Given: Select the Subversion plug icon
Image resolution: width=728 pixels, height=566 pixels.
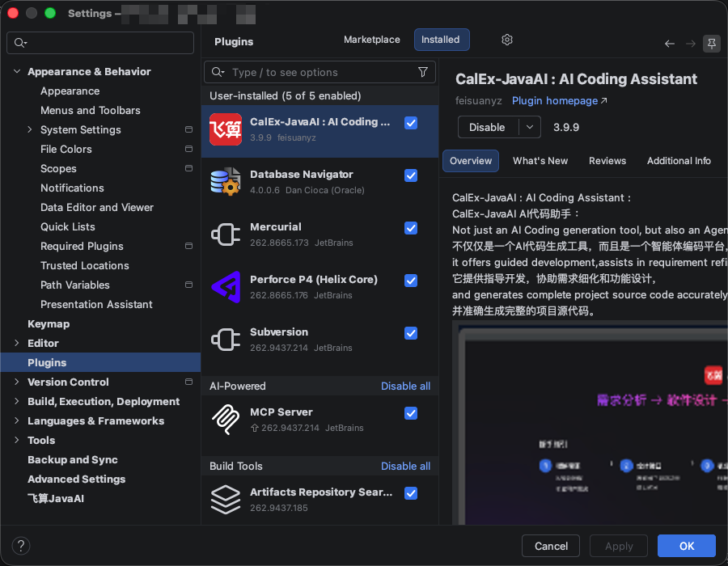Looking at the screenshot, I should 226,340.
